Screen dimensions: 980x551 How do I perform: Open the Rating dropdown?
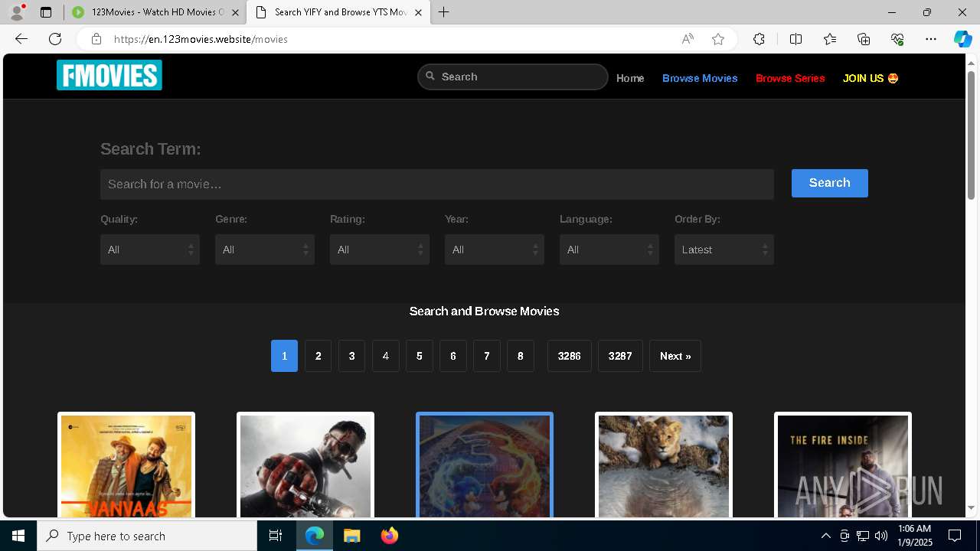(x=380, y=249)
